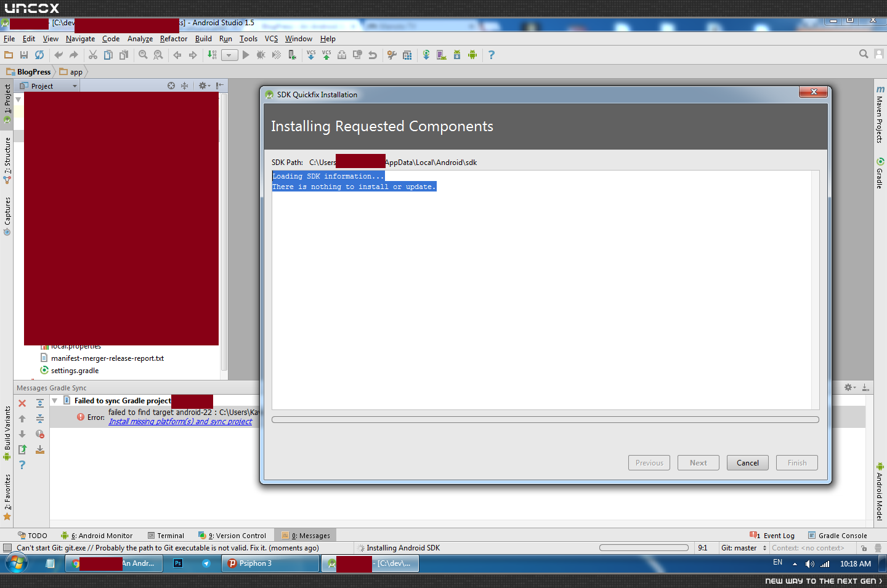Viewport: 887px width, 588px height.
Task: Click Sync Project with Gradle Files icon
Action: [x=426, y=55]
